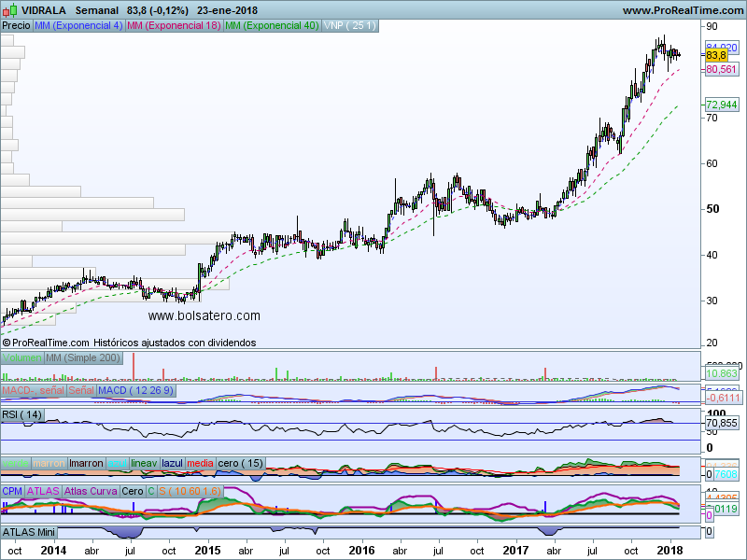747x560 pixels.
Task: Open the RSI (14) indicator label
Action: (23, 414)
